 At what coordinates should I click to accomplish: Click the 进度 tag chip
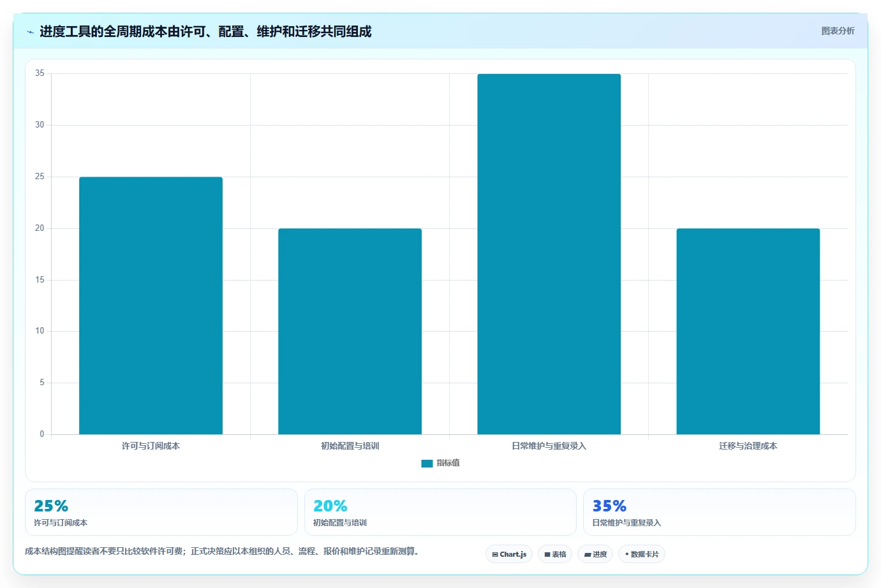point(595,554)
